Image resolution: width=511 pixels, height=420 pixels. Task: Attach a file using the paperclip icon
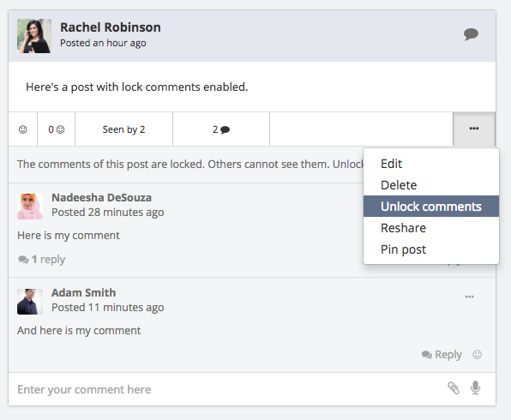pyautogui.click(x=454, y=388)
